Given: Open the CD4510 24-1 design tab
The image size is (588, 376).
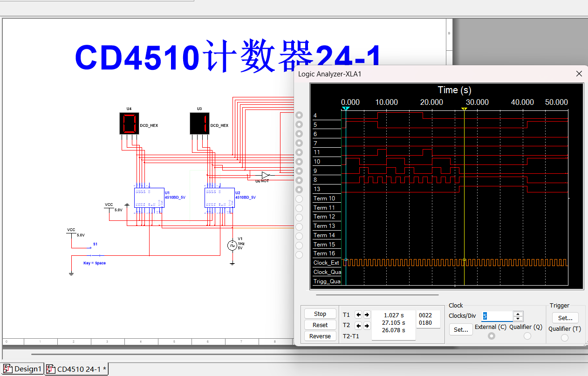Looking at the screenshot, I should point(76,369).
